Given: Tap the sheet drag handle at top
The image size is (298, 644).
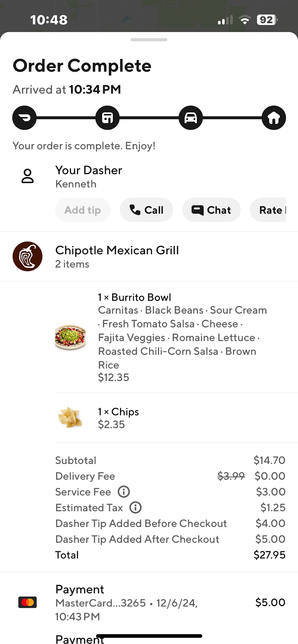Looking at the screenshot, I should coord(149,40).
